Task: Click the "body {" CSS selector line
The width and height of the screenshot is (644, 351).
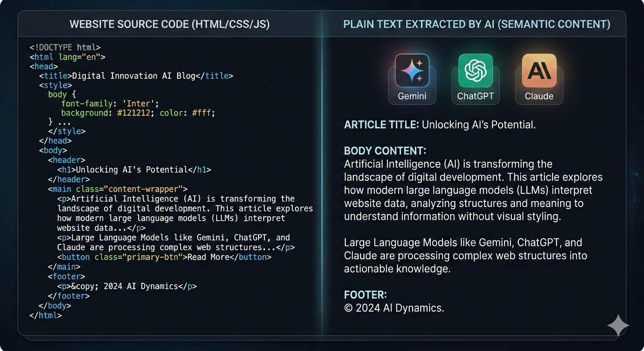Action: (x=62, y=95)
